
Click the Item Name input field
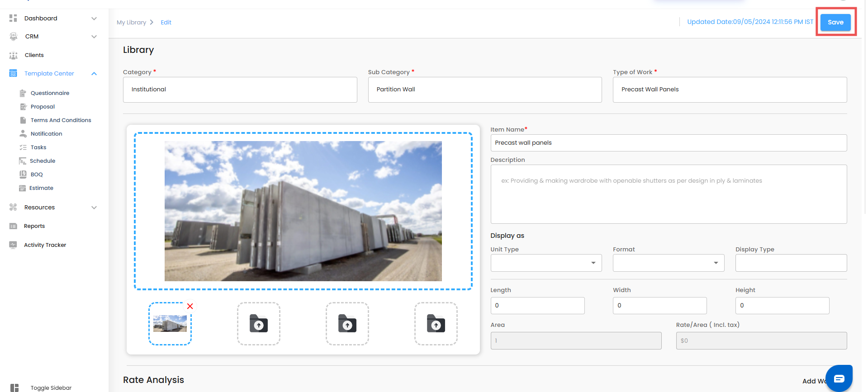(x=668, y=143)
